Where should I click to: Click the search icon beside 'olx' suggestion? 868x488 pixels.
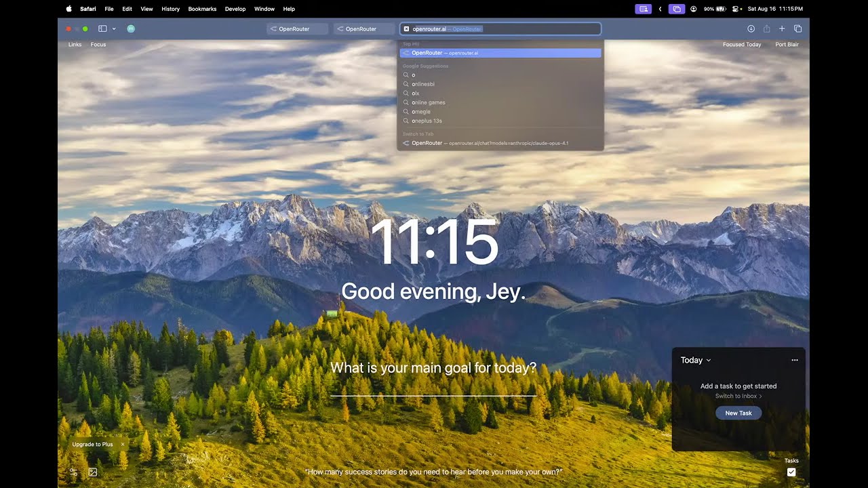click(406, 94)
